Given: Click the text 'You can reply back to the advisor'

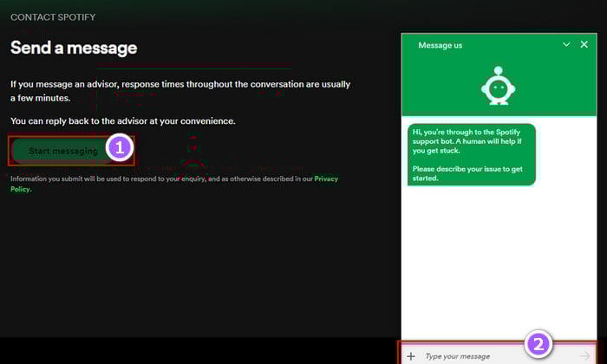Looking at the screenshot, I should pyautogui.click(x=79, y=121).
